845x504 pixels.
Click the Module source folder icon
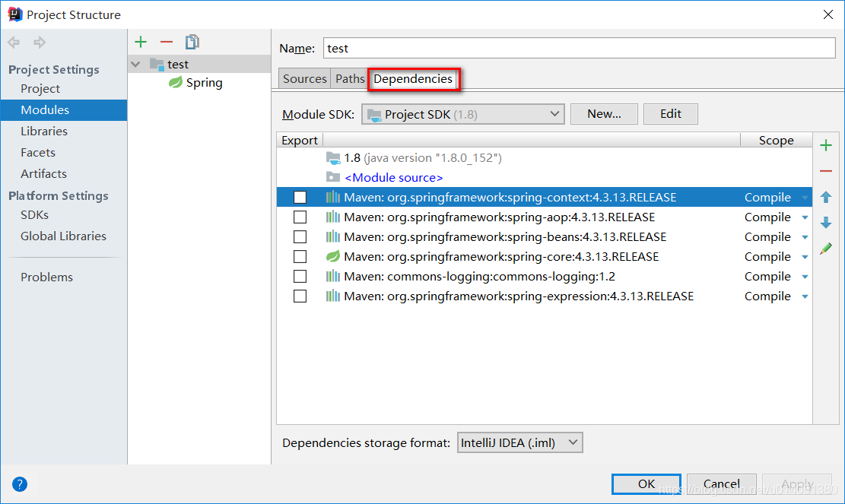coord(333,177)
